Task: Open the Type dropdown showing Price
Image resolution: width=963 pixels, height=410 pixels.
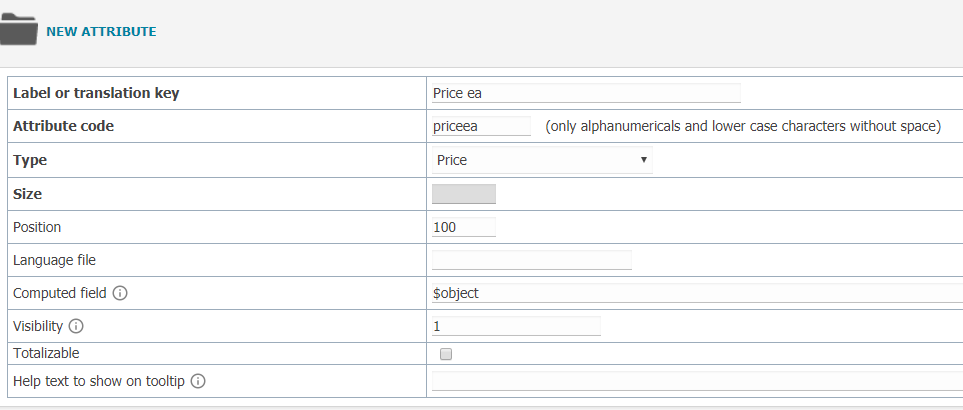Action: tap(542, 160)
